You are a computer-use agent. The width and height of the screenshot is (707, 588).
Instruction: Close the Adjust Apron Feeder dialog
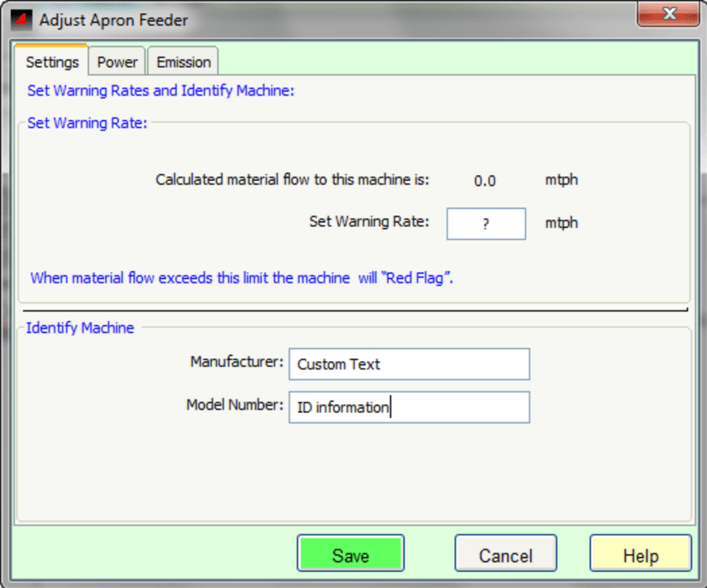coord(669,15)
